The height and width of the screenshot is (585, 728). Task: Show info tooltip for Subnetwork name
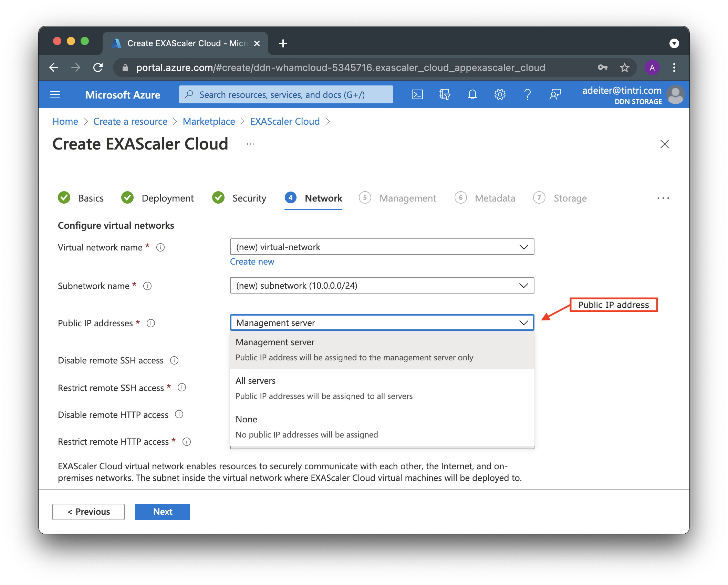(x=147, y=286)
